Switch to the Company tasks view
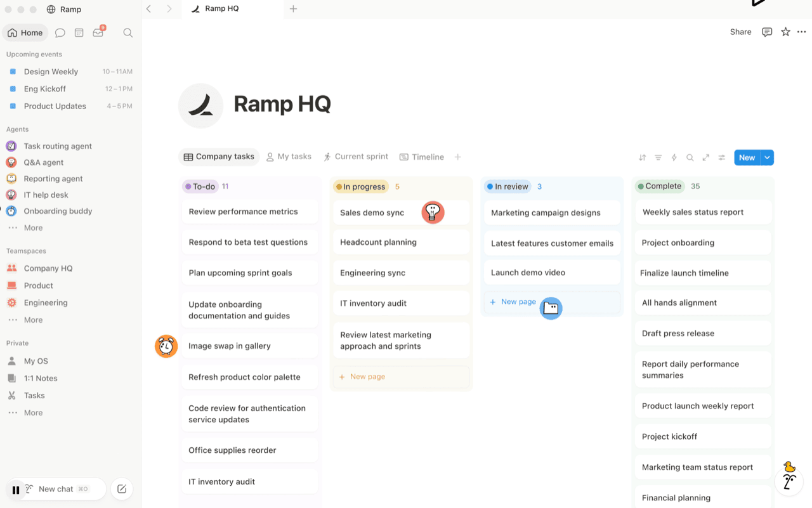Viewport: 812px width, 508px height. [x=219, y=157]
